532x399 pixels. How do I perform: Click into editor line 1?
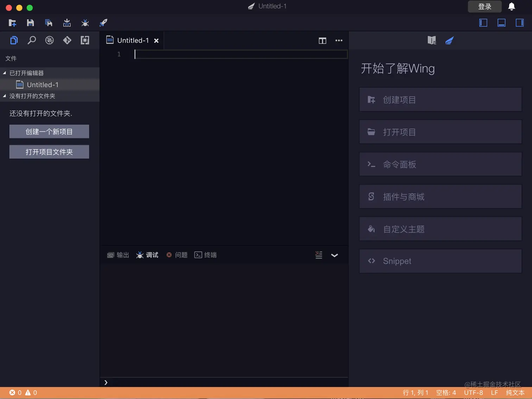click(x=241, y=54)
